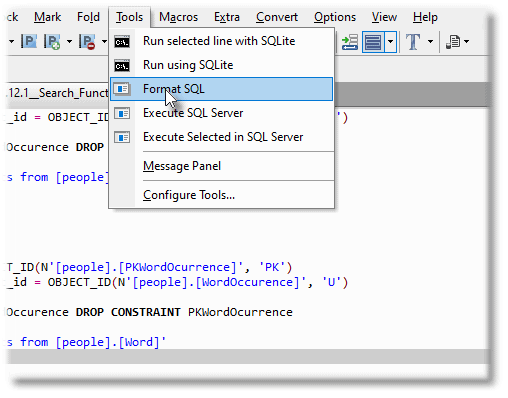This screenshot has width=508, height=398.
Task: Close the Tools menu in menu bar
Action: (129, 17)
